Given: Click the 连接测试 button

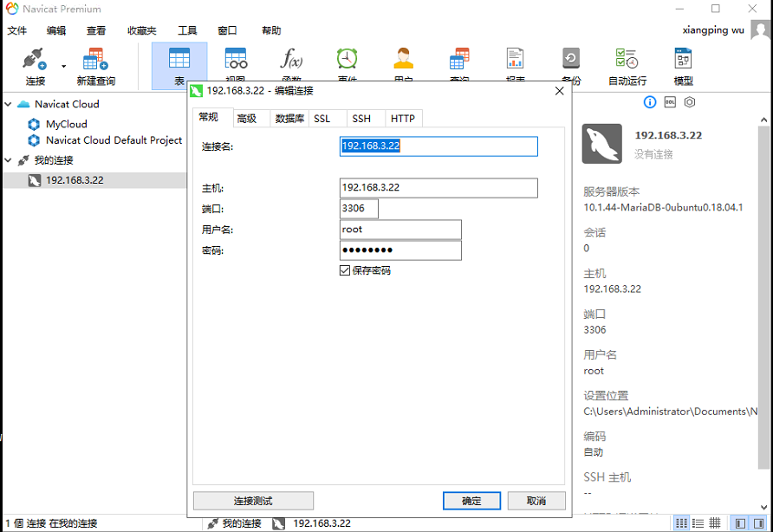Looking at the screenshot, I should point(253,501).
